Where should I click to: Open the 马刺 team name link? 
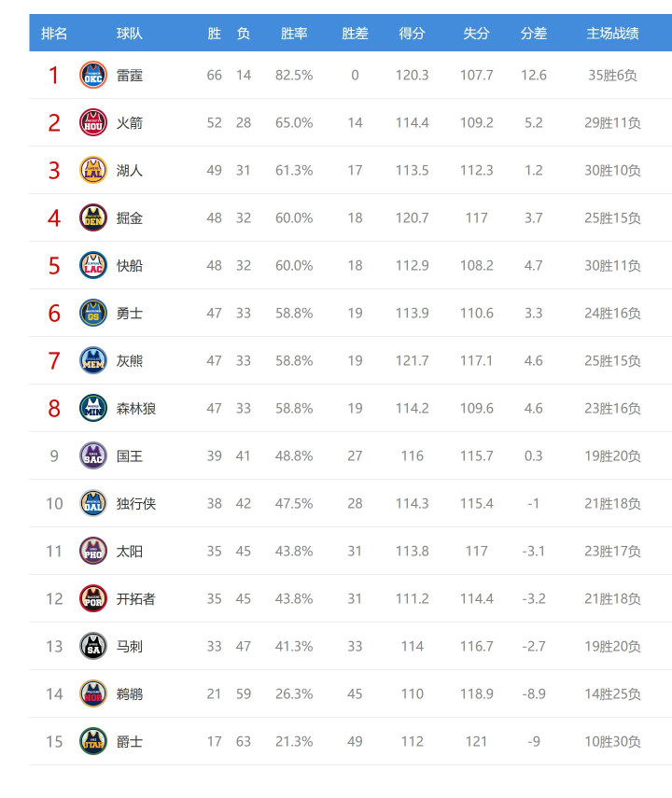coord(130,647)
